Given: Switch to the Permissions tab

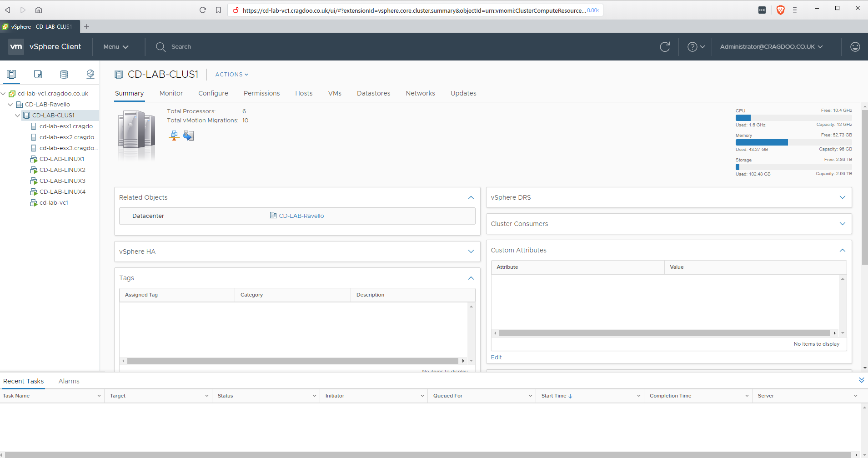Looking at the screenshot, I should 261,93.
